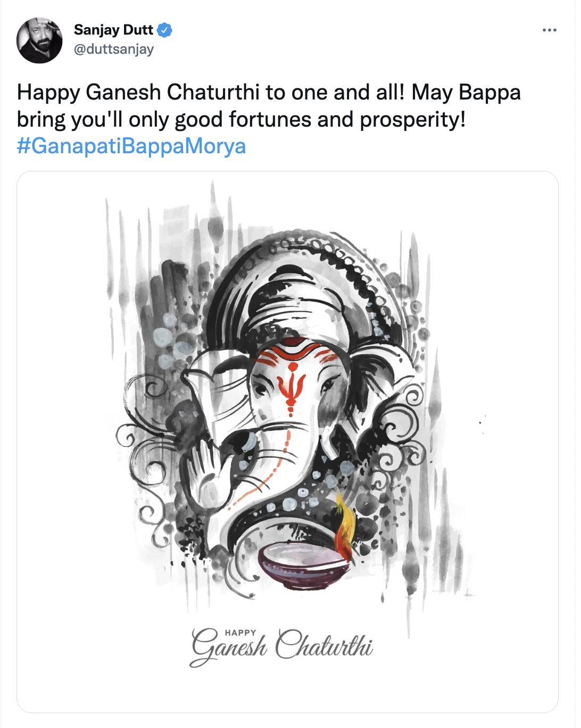
Task: Click the word "Bappa" in the tweet
Action: pyautogui.click(x=489, y=92)
